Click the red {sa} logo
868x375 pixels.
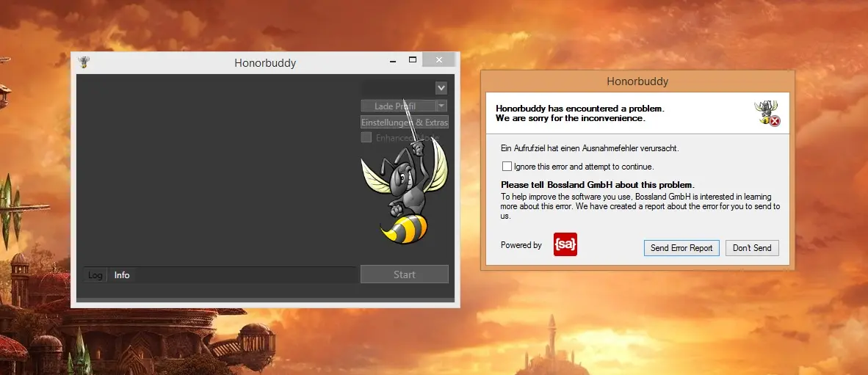pyautogui.click(x=565, y=244)
